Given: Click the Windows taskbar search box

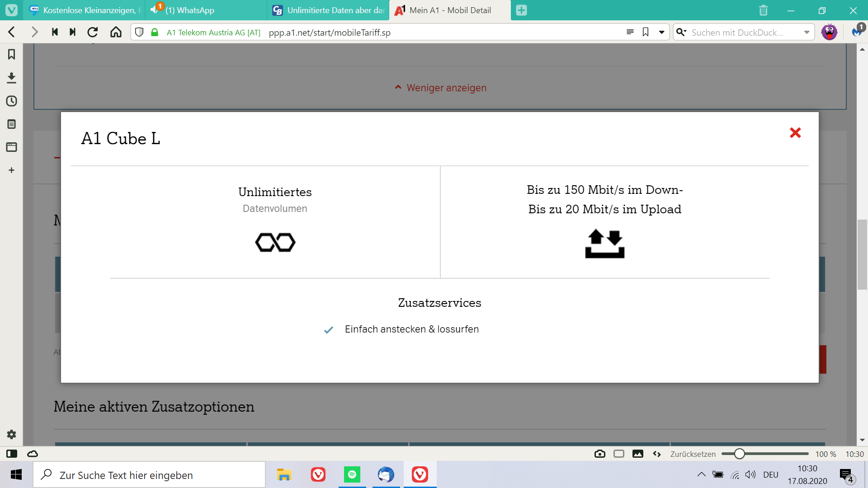Looking at the screenshot, I should click(x=149, y=474).
